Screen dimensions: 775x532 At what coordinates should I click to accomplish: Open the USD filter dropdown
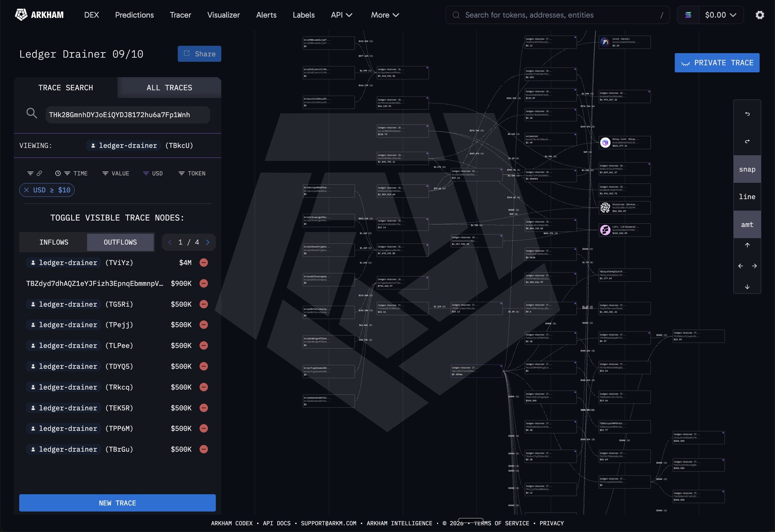pos(153,173)
